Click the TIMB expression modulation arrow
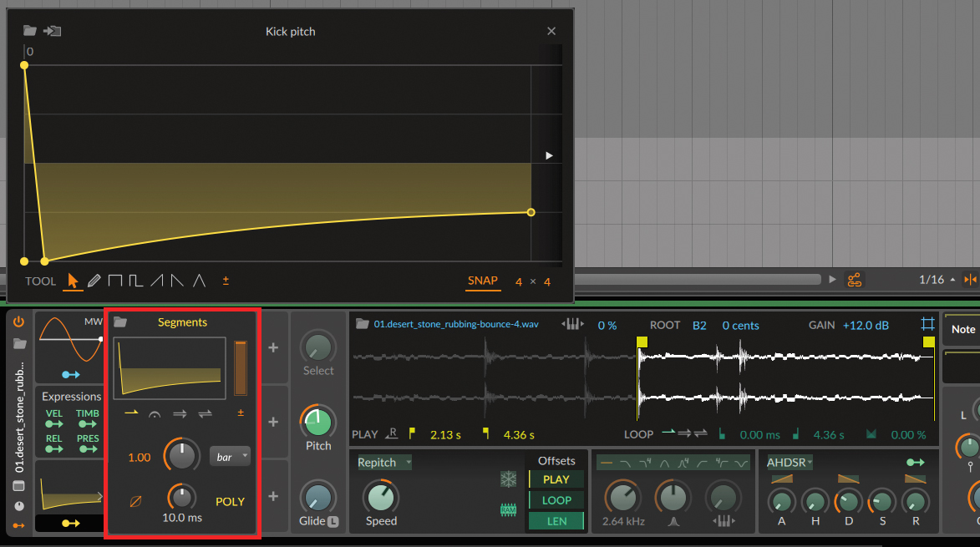 point(88,424)
